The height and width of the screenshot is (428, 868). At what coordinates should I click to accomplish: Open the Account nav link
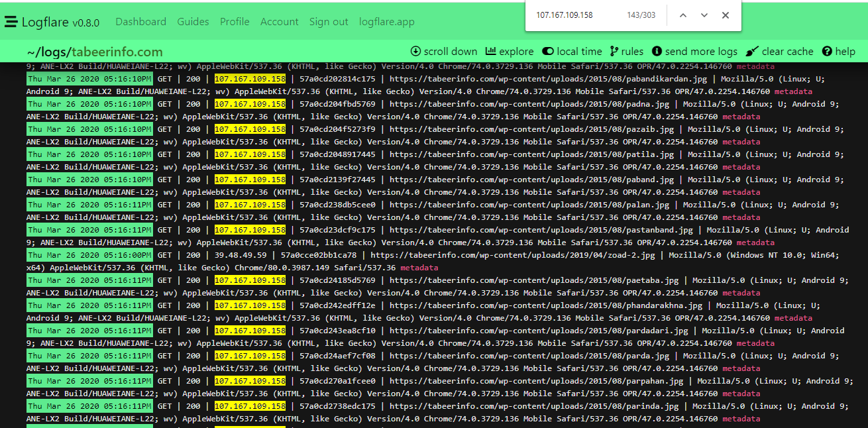280,22
